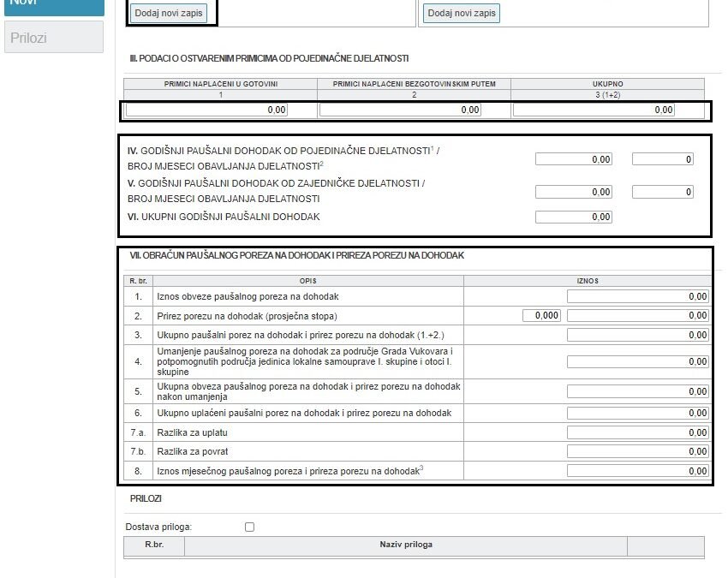Click the Razlika za povrat amount field
This screenshot has width=728, height=578.
pyautogui.click(x=638, y=451)
